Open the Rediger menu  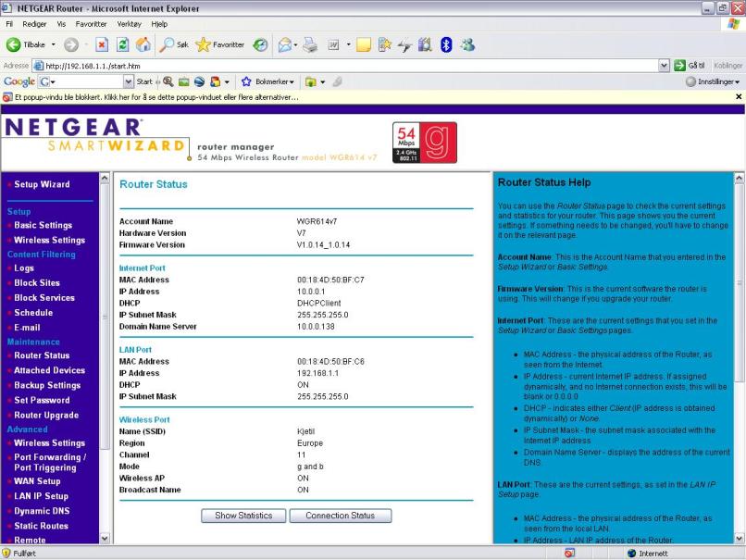point(34,24)
